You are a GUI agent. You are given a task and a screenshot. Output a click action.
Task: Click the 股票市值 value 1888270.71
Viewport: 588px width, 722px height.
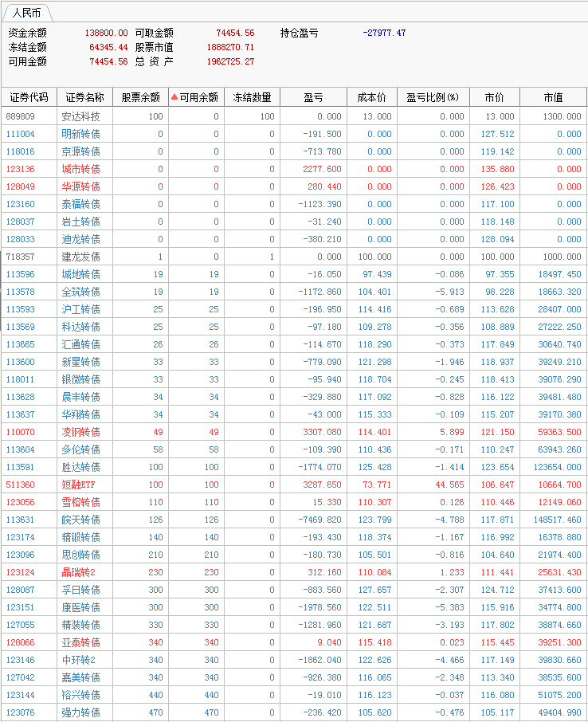pos(230,47)
